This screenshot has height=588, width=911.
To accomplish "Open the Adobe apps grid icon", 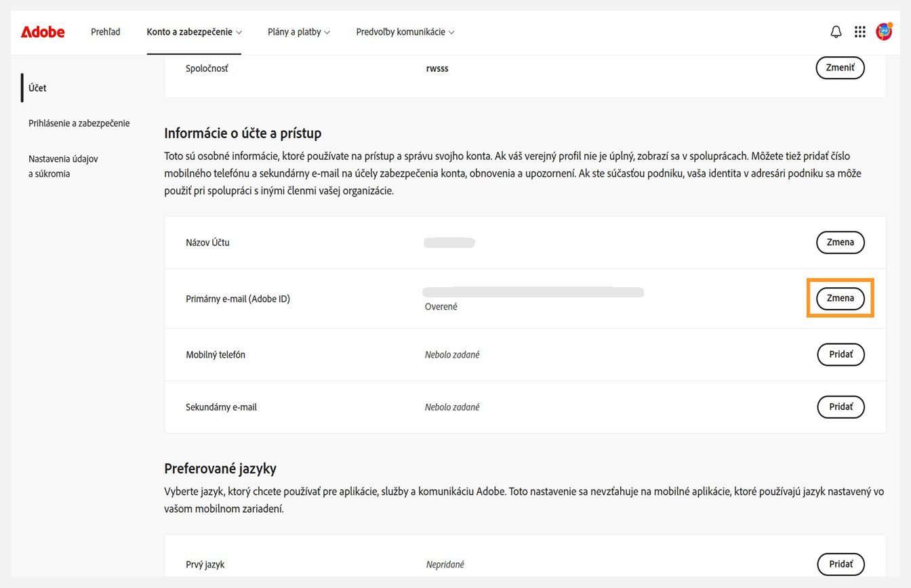I will 859,31.
